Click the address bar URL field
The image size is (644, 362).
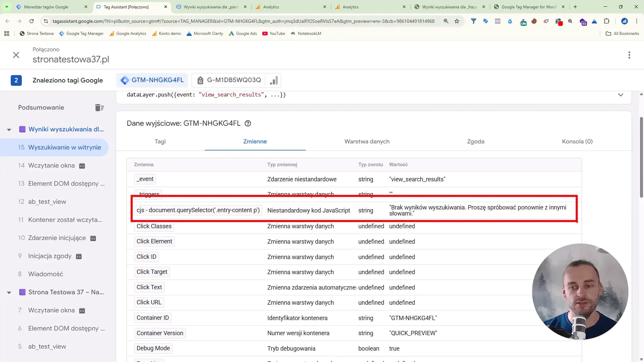click(244, 21)
